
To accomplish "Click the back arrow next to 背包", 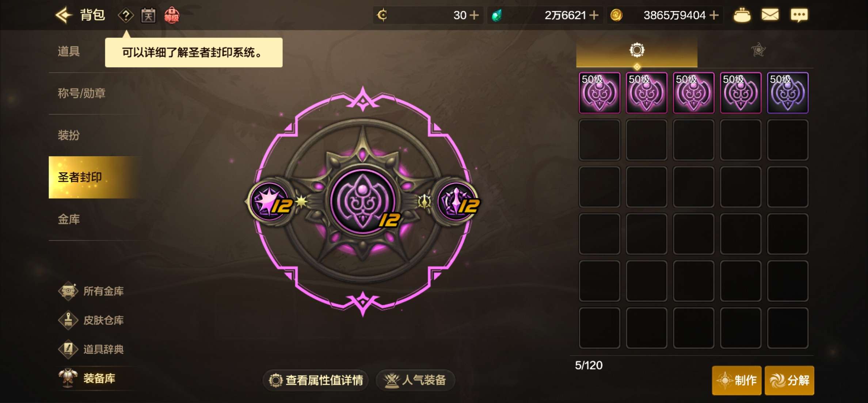I will coord(64,15).
